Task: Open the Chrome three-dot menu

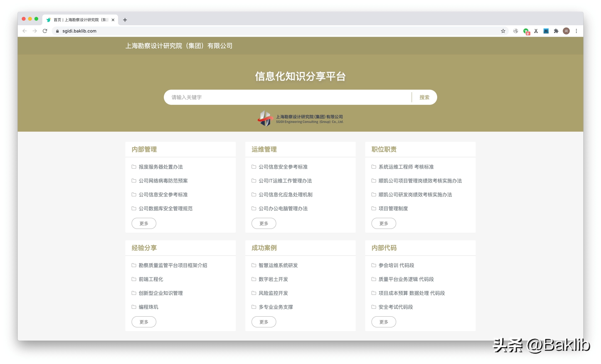Action: (x=576, y=31)
